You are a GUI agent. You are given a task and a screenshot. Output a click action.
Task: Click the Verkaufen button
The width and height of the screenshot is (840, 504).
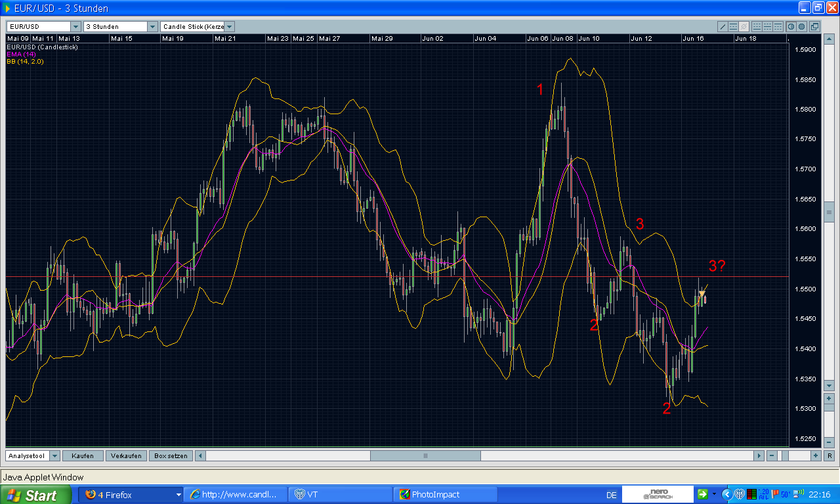pyautogui.click(x=126, y=455)
